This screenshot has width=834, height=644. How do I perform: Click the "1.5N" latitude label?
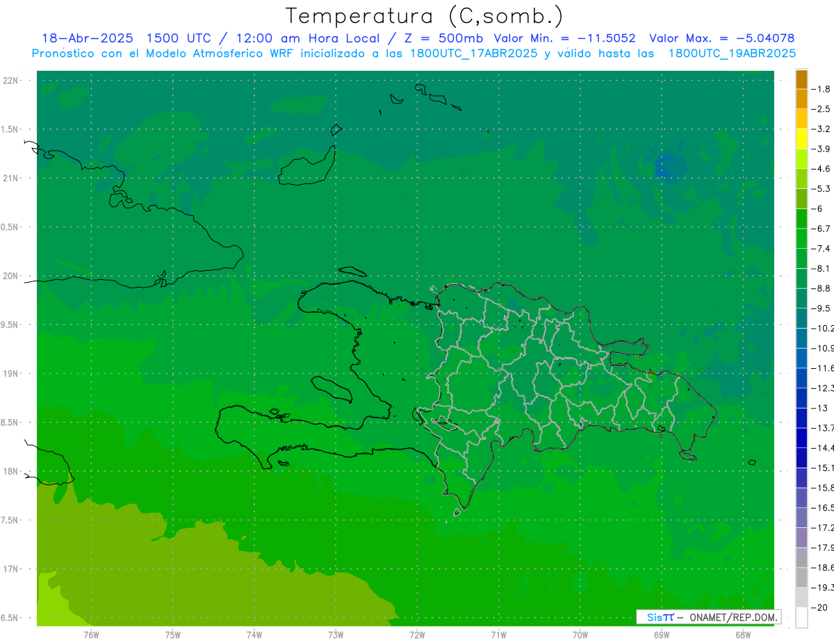(10, 129)
